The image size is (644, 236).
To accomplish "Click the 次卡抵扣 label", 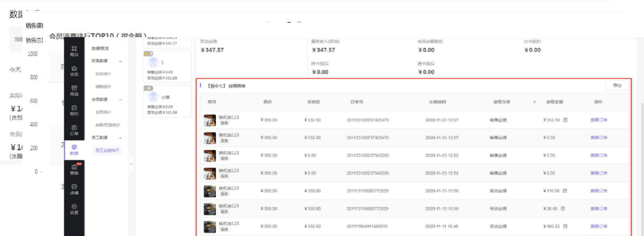I will [x=532, y=42].
